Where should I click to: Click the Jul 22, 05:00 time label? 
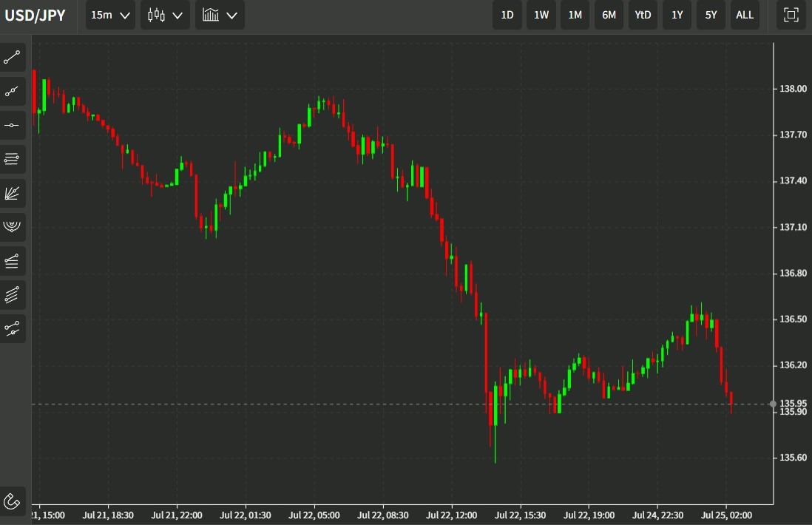(x=314, y=515)
